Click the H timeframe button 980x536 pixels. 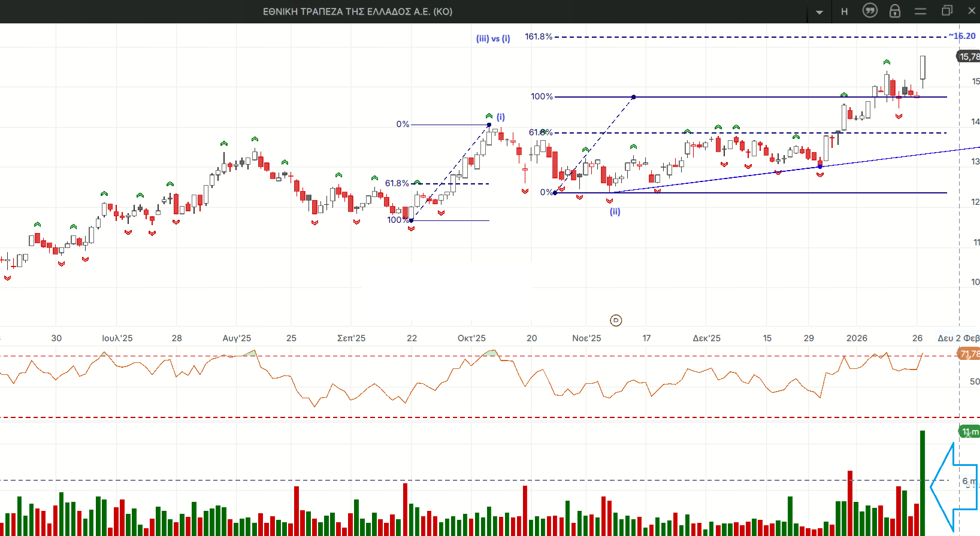(x=844, y=11)
